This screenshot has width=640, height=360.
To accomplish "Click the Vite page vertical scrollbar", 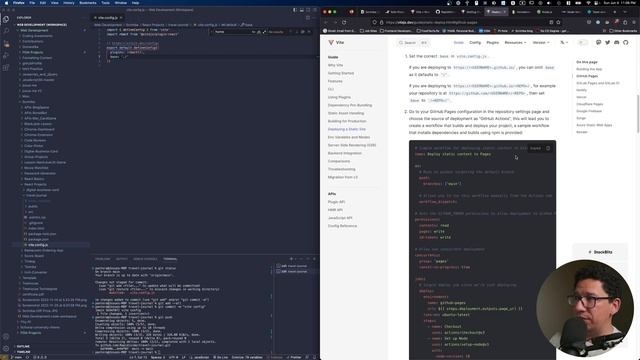I will point(638,113).
